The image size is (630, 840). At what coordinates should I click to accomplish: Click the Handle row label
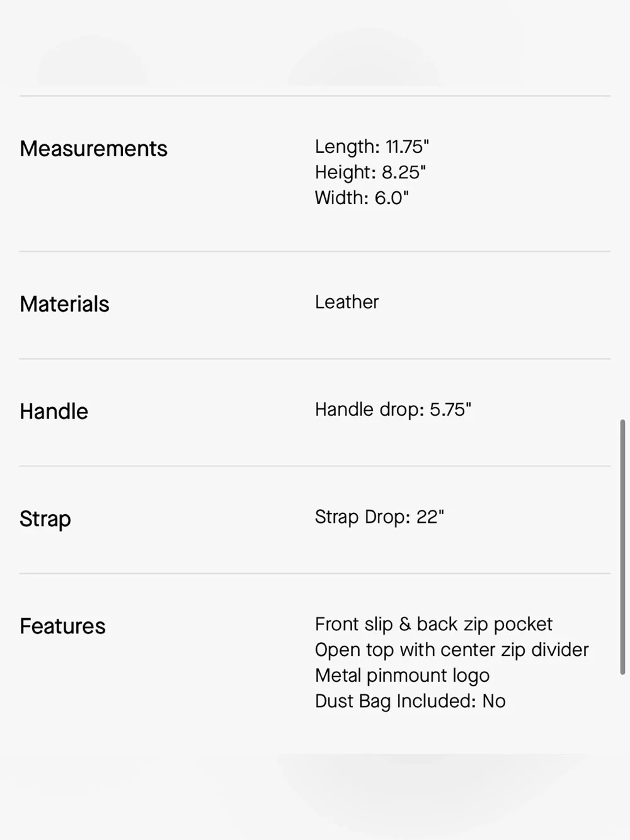pos(54,411)
